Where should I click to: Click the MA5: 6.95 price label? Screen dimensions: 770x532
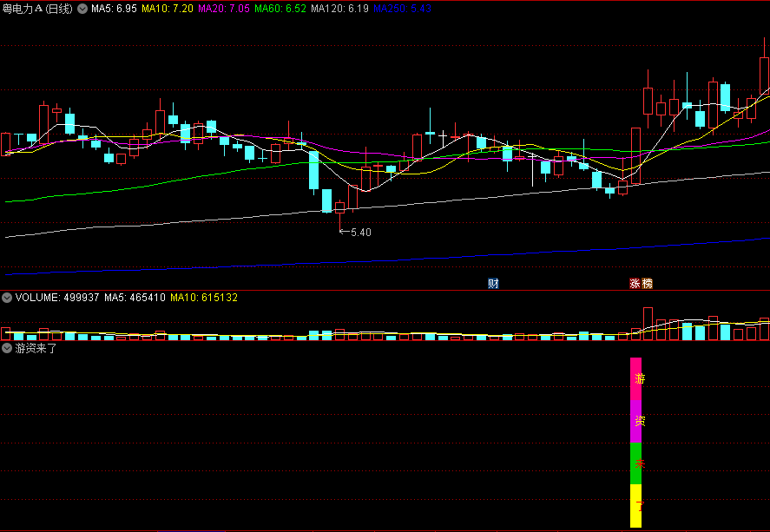(114, 9)
